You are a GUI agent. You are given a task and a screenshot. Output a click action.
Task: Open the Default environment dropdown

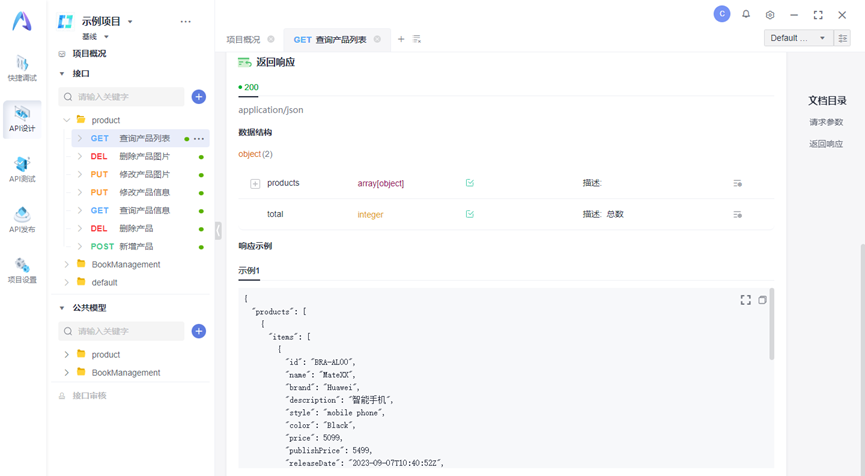[x=798, y=38]
